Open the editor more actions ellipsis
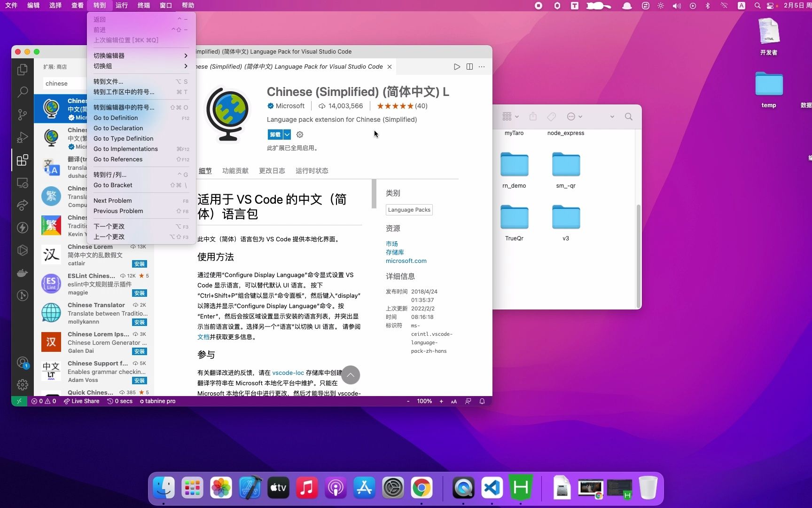 [482, 67]
